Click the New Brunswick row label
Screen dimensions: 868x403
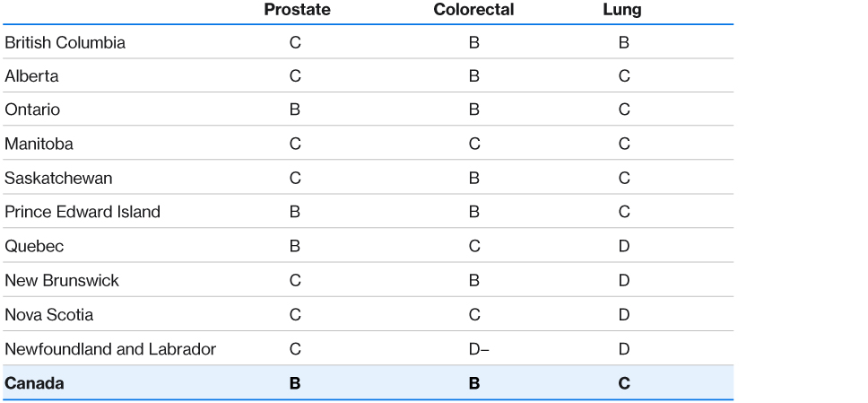coord(62,280)
